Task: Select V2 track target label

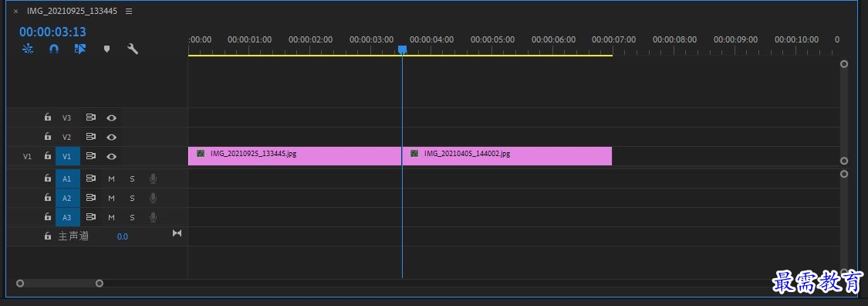Action: coord(67,137)
